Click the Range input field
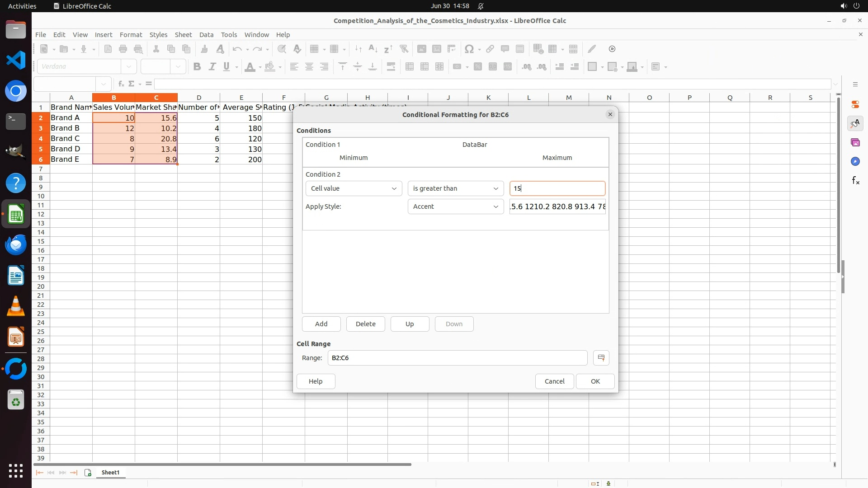The height and width of the screenshot is (488, 868). [457, 358]
